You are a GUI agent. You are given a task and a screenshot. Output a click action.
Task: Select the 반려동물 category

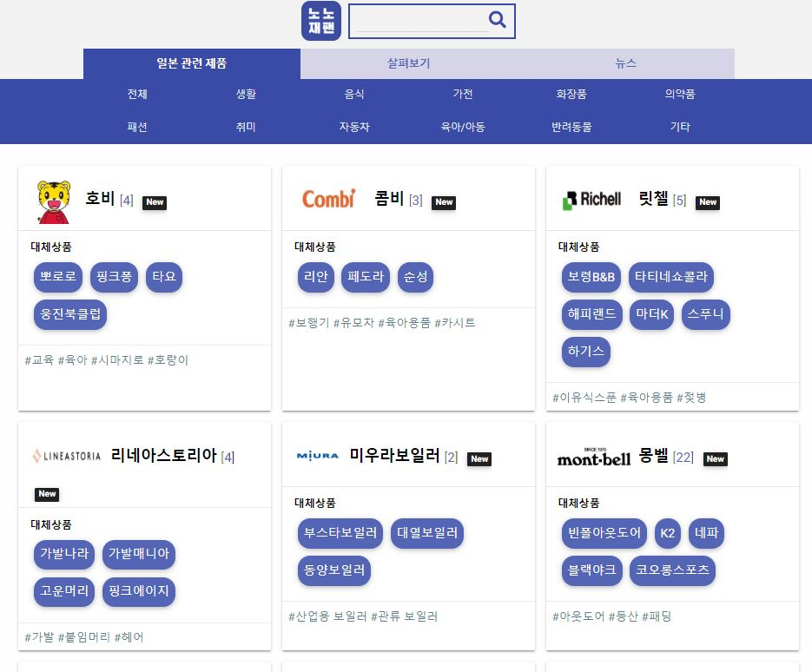coord(571,127)
